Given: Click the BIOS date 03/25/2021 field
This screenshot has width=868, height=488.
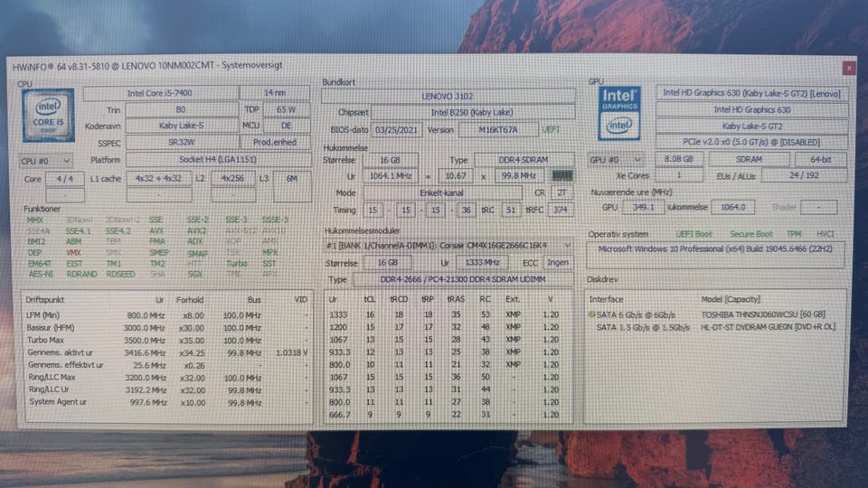Looking at the screenshot, I should pos(396,130).
